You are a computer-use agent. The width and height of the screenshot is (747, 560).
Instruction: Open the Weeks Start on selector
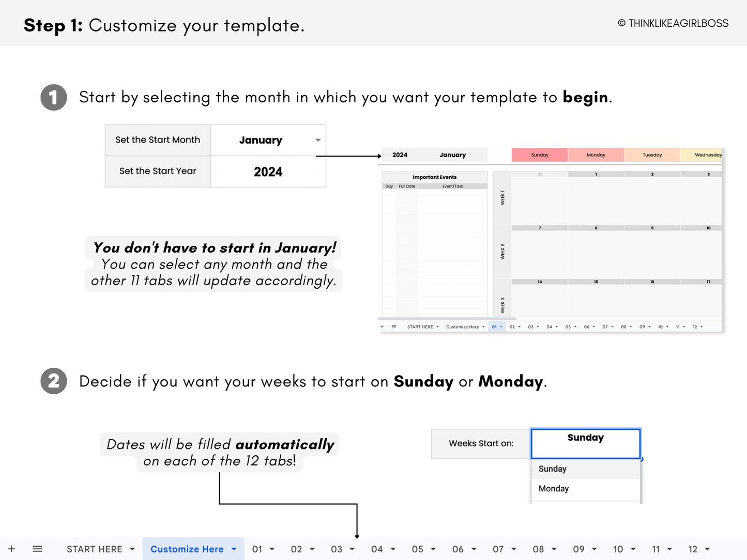point(585,443)
